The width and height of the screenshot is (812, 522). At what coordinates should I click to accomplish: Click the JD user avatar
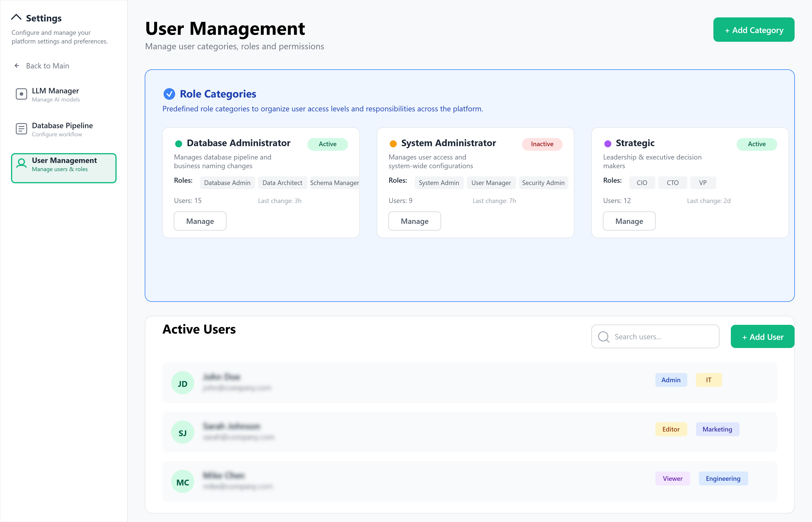pos(183,383)
